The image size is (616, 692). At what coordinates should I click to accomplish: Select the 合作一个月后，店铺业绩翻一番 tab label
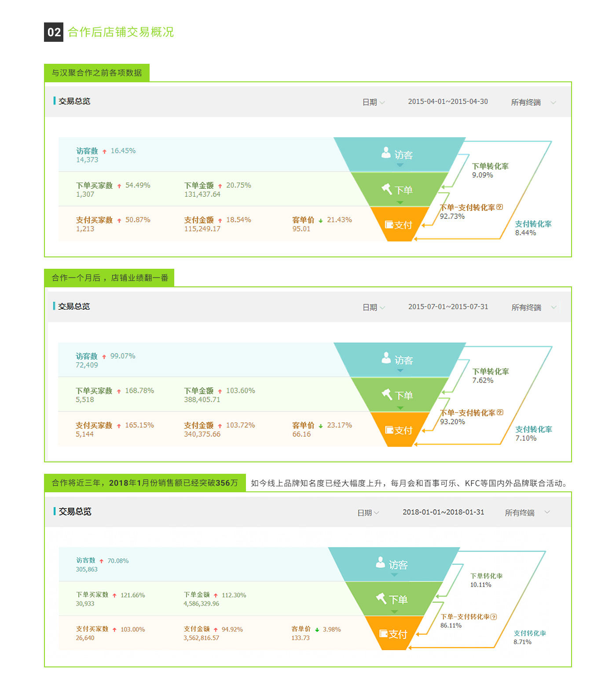[110, 278]
